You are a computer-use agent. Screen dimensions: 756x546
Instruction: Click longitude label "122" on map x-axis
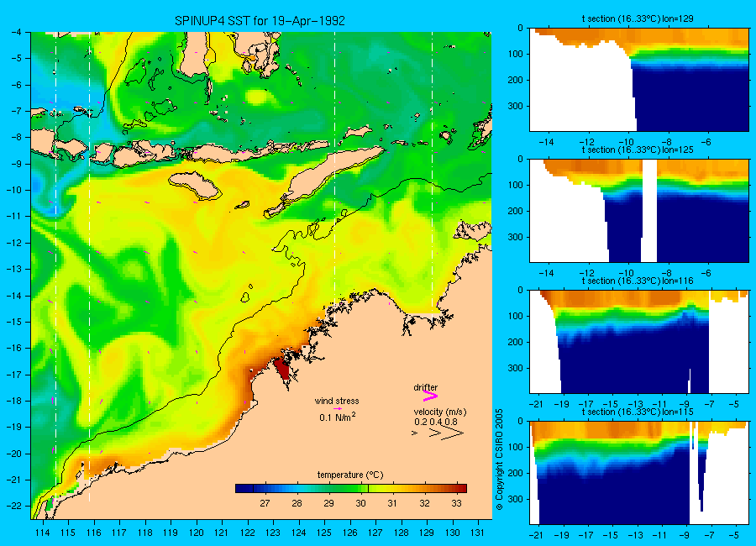point(247,533)
